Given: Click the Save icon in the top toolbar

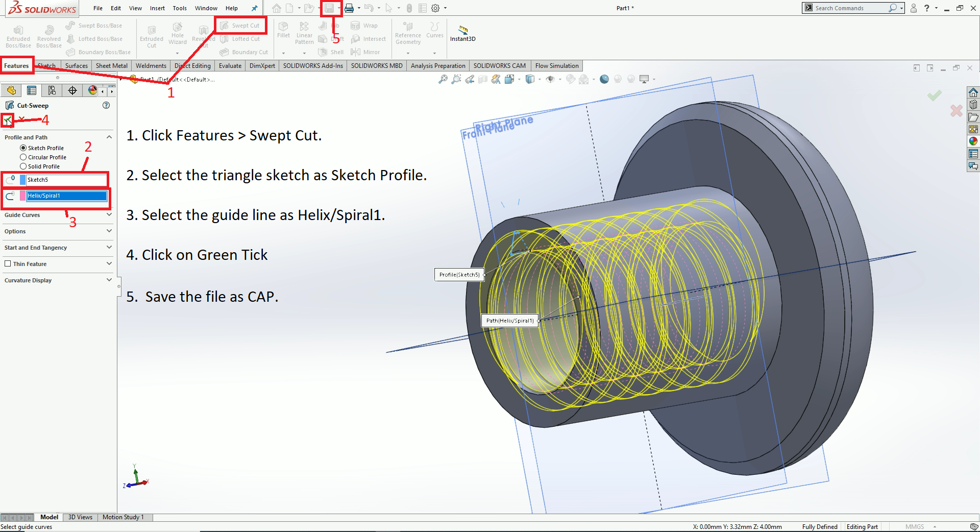Looking at the screenshot, I should [329, 8].
